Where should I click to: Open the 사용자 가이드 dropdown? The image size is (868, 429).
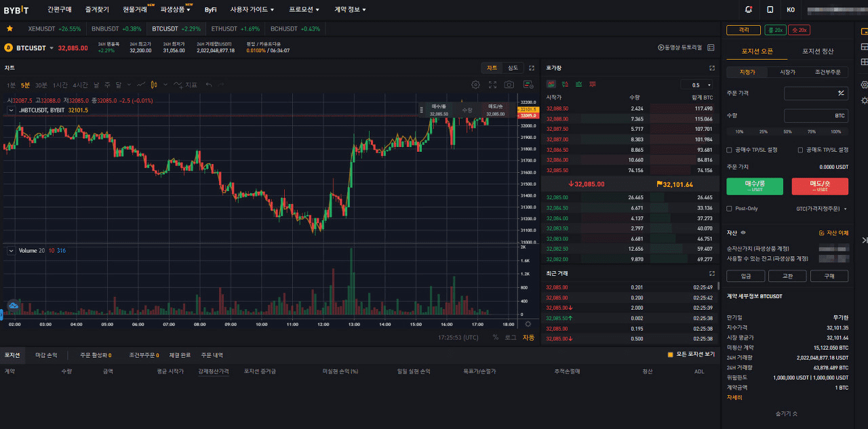[x=252, y=9]
